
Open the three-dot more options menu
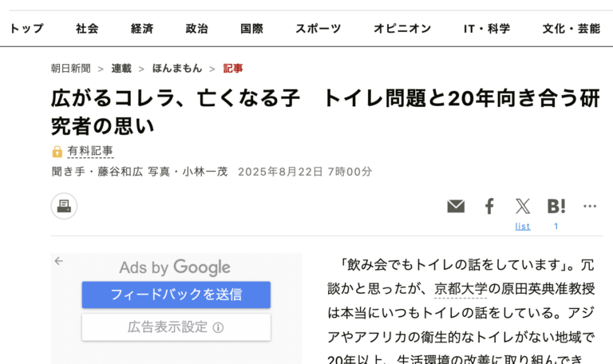point(590,206)
